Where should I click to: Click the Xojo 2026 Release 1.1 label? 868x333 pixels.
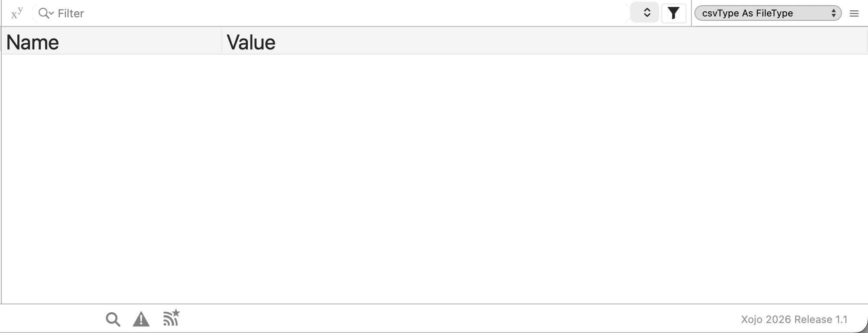click(794, 320)
